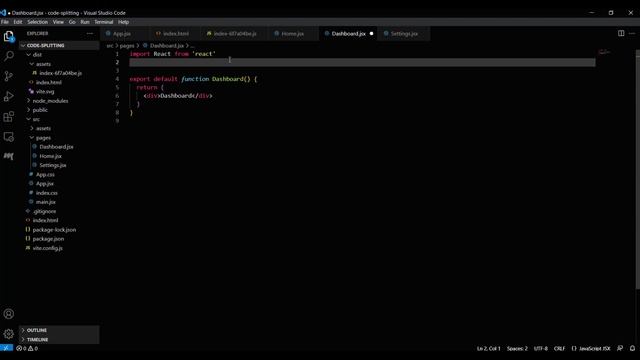Switch to the Settings.jsx tab
Screen dimensions: 640x360
(404, 33)
